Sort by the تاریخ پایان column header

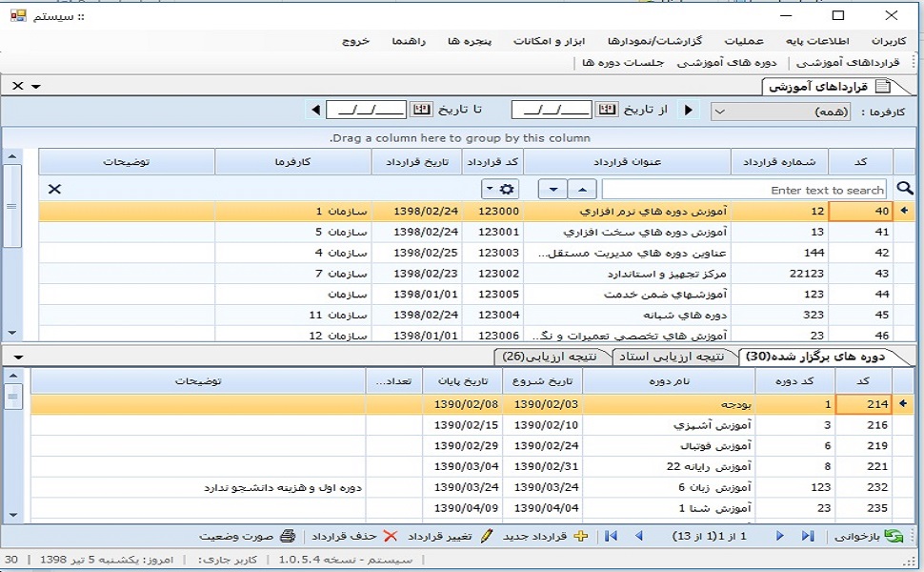pos(463,381)
